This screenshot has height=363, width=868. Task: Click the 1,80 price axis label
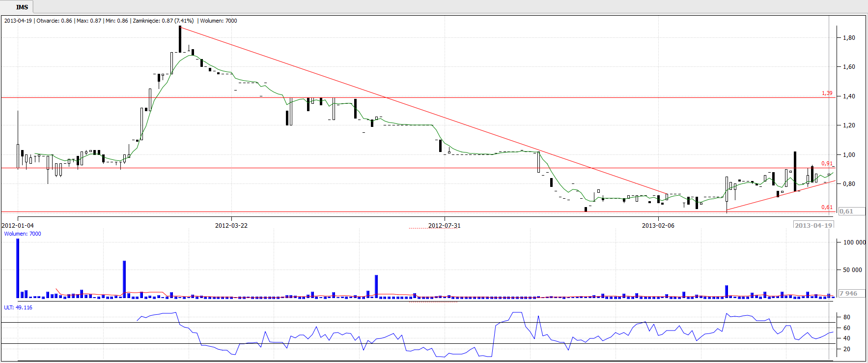click(x=849, y=38)
